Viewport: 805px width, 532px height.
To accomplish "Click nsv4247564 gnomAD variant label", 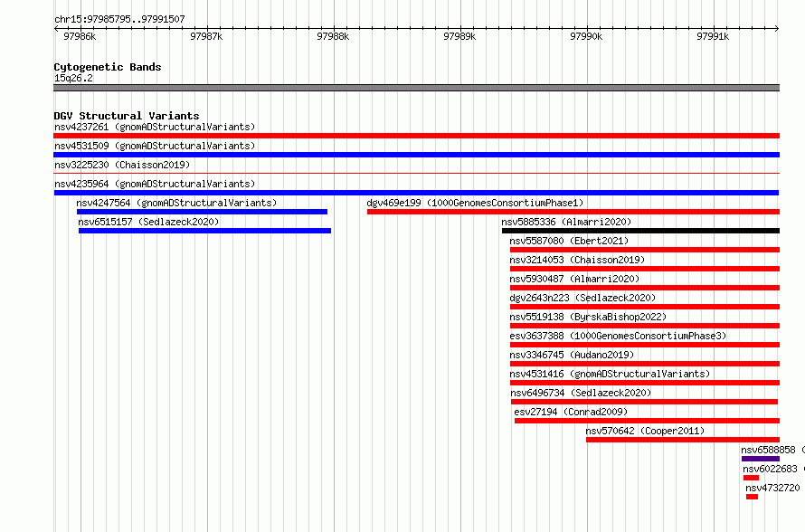I will tap(176, 203).
